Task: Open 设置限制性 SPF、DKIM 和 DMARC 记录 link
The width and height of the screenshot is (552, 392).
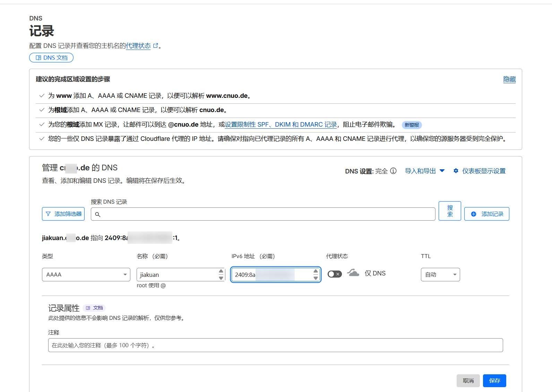Action: click(281, 125)
